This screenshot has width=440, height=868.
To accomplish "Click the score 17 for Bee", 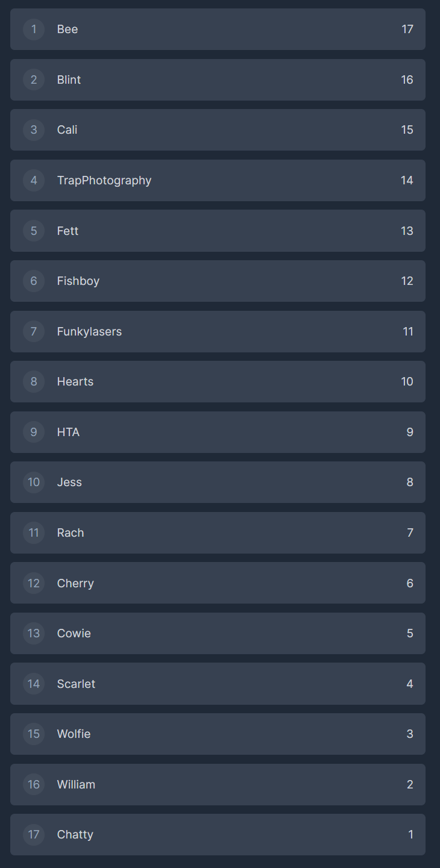I will tap(407, 29).
